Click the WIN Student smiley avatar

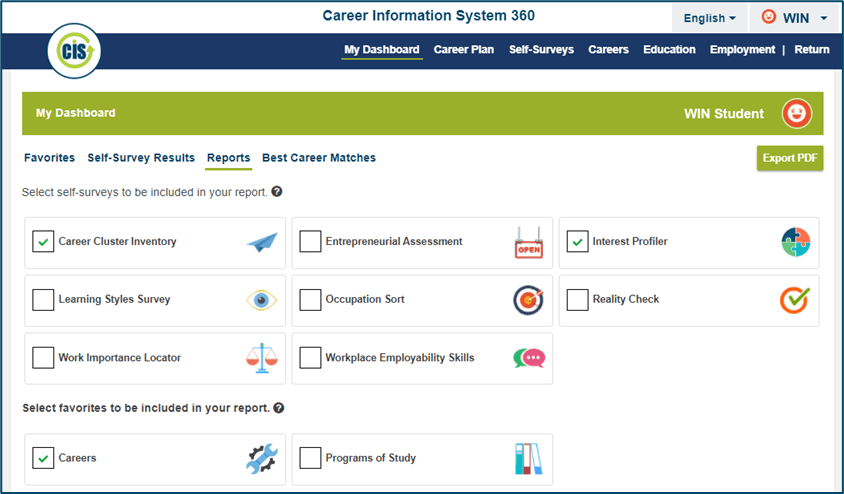click(x=797, y=114)
